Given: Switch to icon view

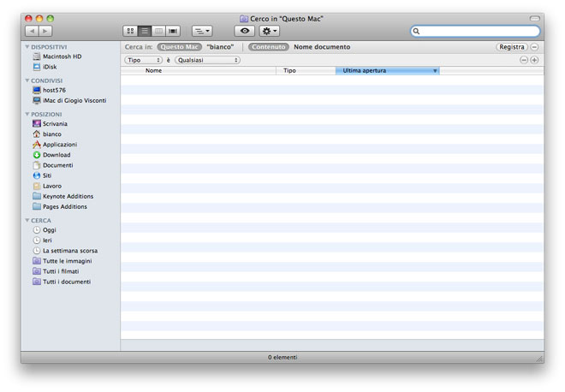Looking at the screenshot, I should tap(130, 31).
